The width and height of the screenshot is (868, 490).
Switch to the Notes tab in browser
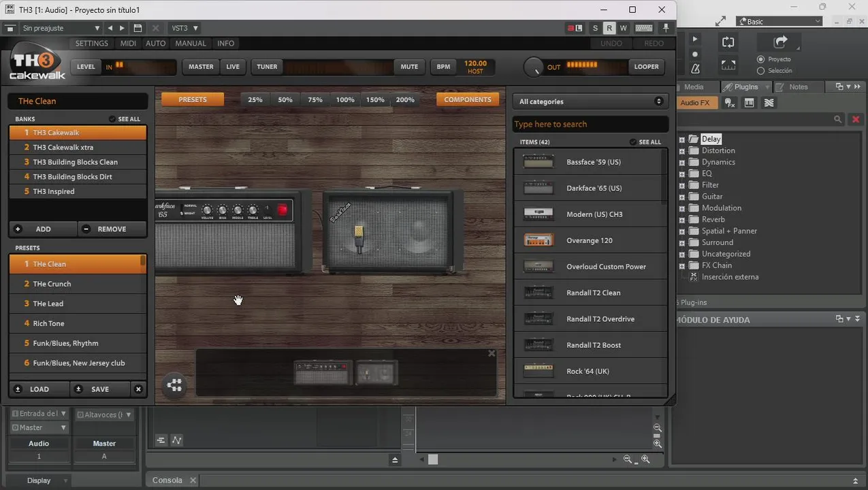coord(799,87)
